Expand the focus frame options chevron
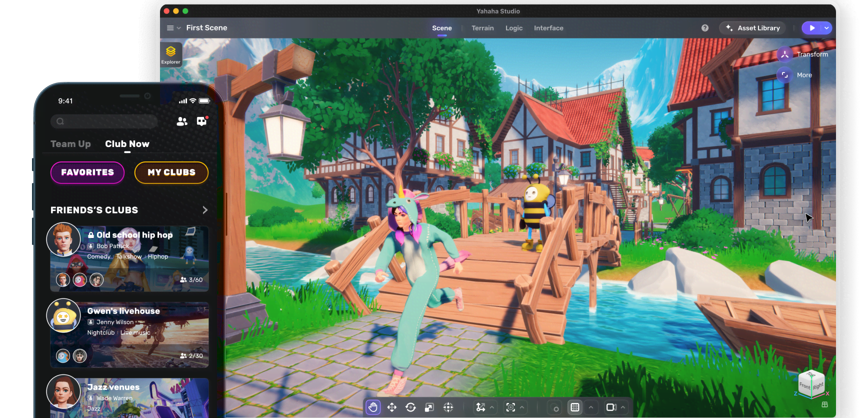Viewport: 868px width, 418px height. click(x=522, y=407)
